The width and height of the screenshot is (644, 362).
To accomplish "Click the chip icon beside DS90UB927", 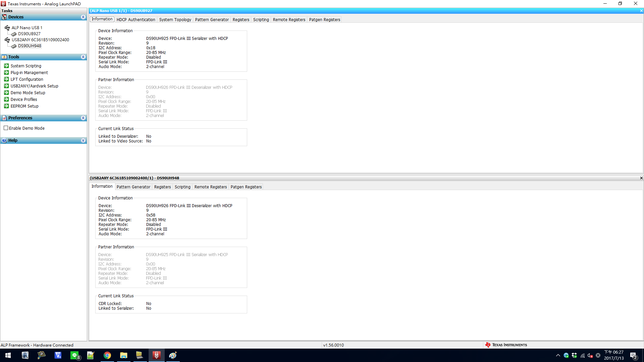I will click(14, 34).
